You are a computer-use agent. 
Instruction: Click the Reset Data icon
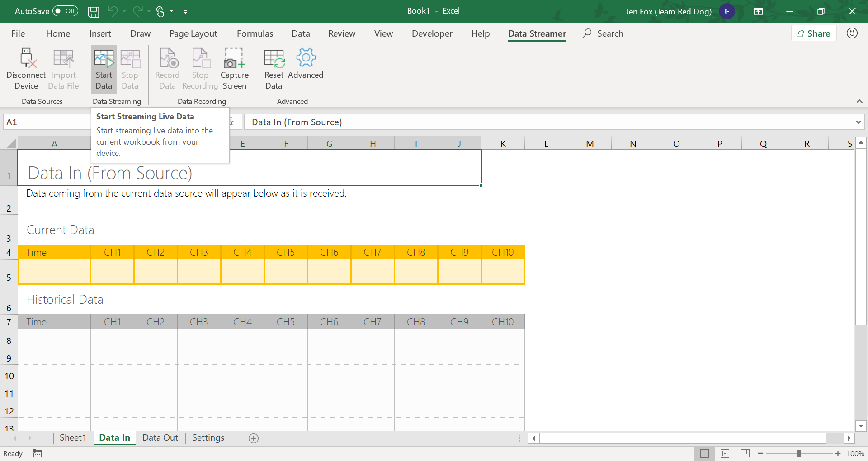pyautogui.click(x=274, y=59)
